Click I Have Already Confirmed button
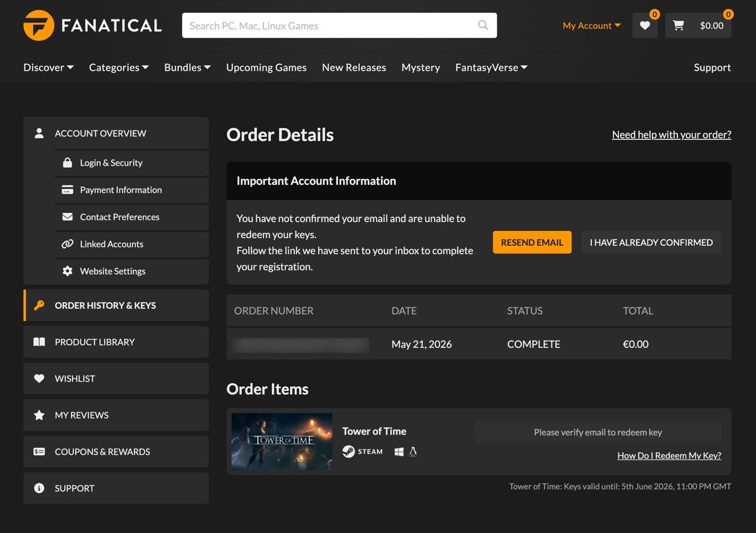Image resolution: width=756 pixels, height=533 pixels. 651,242
